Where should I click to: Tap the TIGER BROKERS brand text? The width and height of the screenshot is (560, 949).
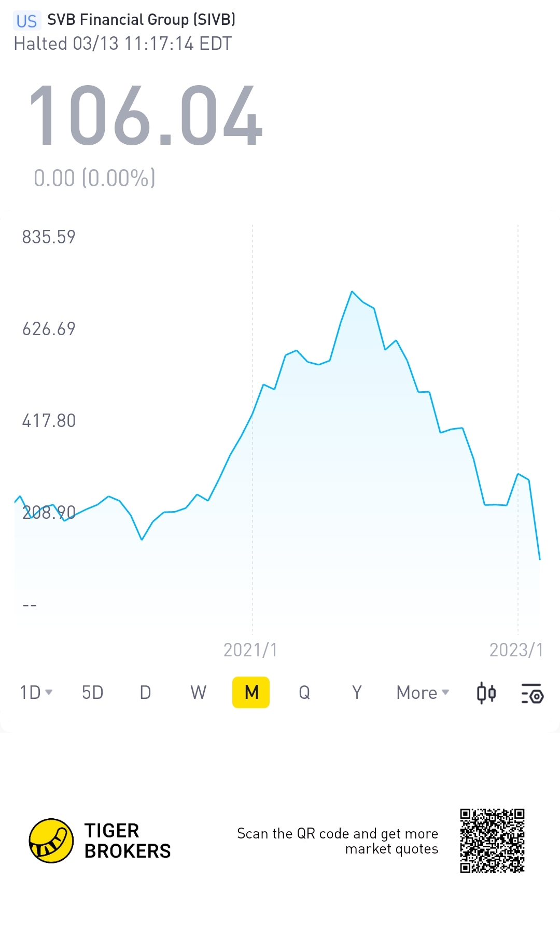coord(128,841)
